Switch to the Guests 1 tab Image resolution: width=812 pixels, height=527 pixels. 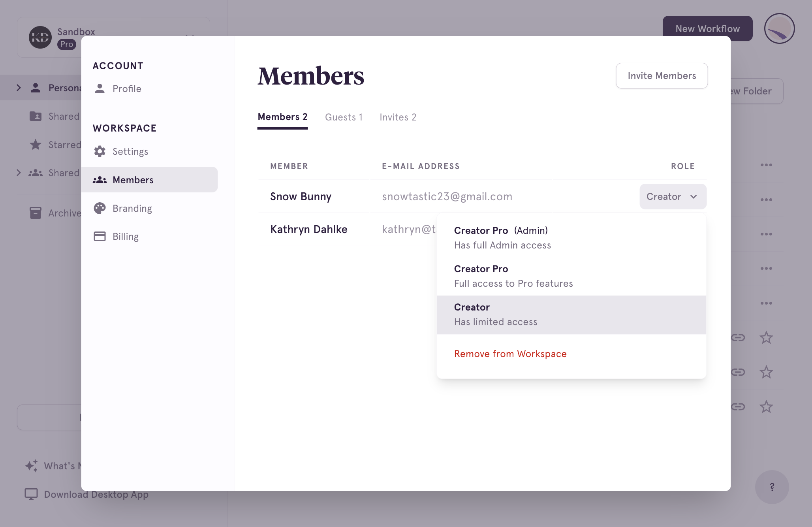(344, 117)
